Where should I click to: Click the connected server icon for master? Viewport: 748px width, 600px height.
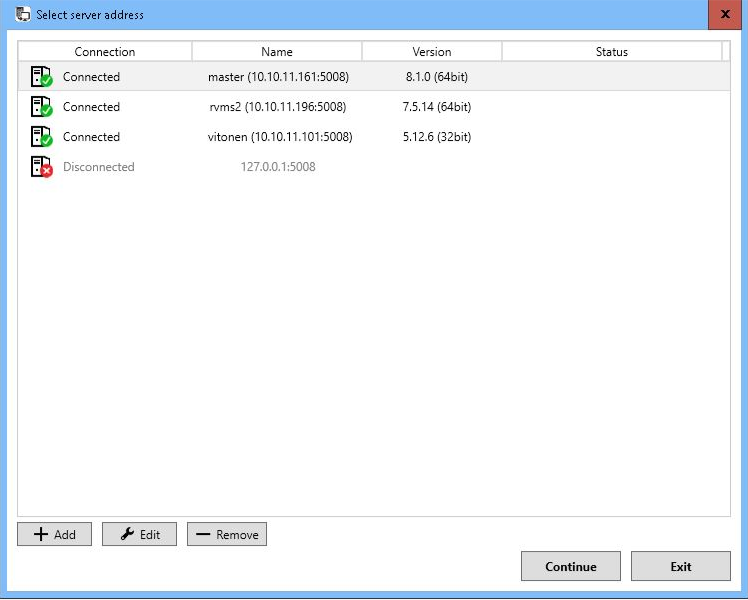point(41,77)
